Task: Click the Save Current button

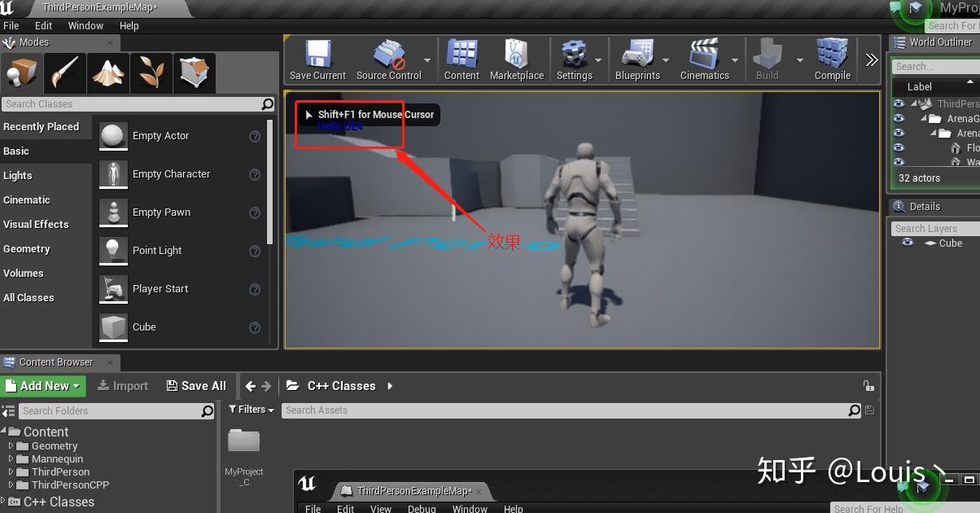Action: pyautogui.click(x=317, y=59)
